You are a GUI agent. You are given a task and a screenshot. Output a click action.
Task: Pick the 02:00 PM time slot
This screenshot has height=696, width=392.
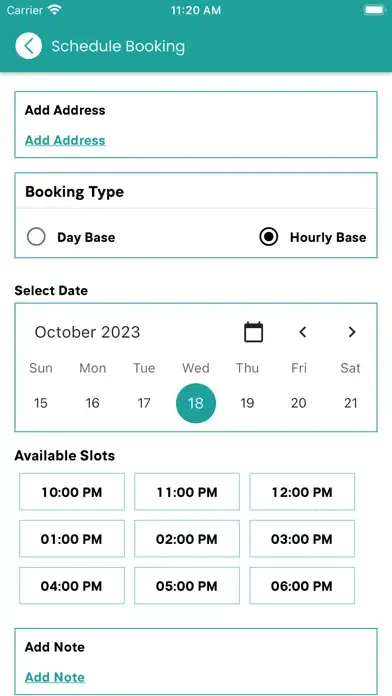pos(187,539)
